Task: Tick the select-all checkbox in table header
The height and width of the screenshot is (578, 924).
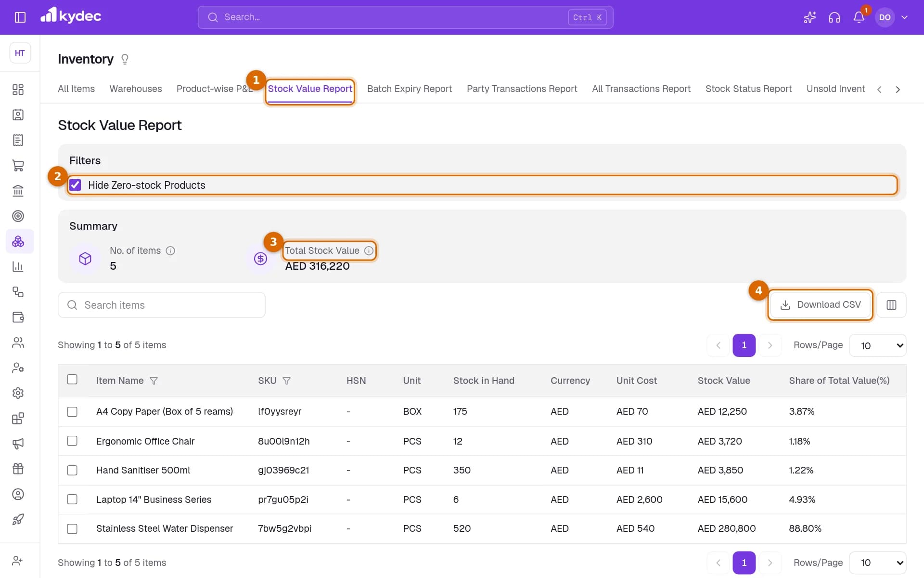Action: [x=72, y=380]
